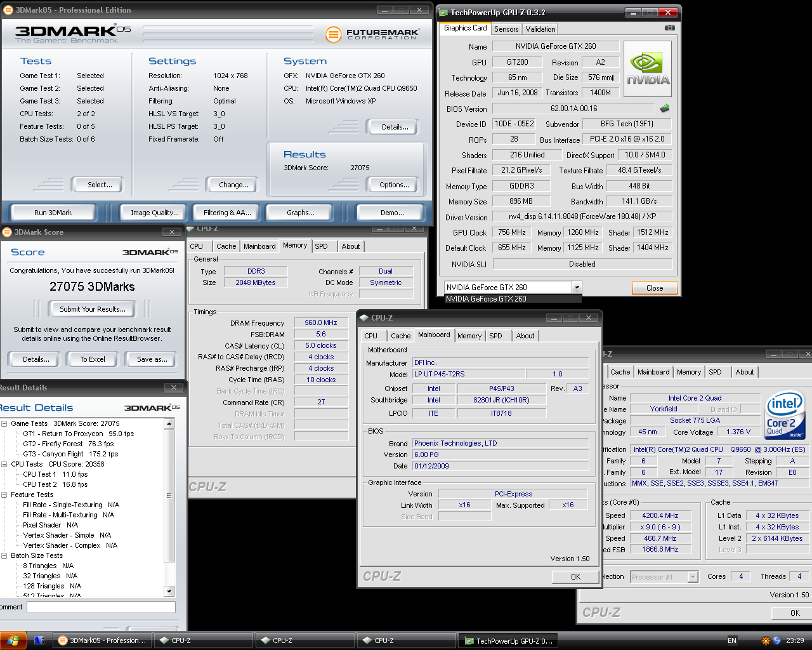Open About tab in CPU-Z Mainboard window

(525, 336)
